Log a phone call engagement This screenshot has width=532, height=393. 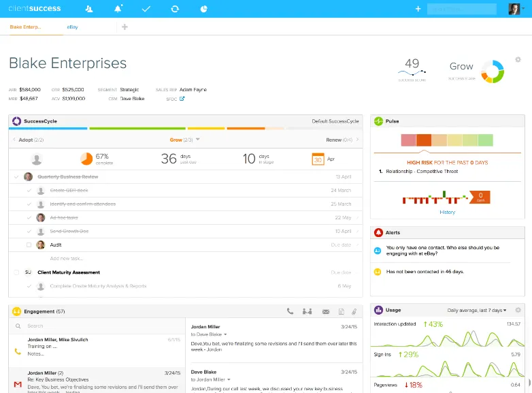coord(290,311)
